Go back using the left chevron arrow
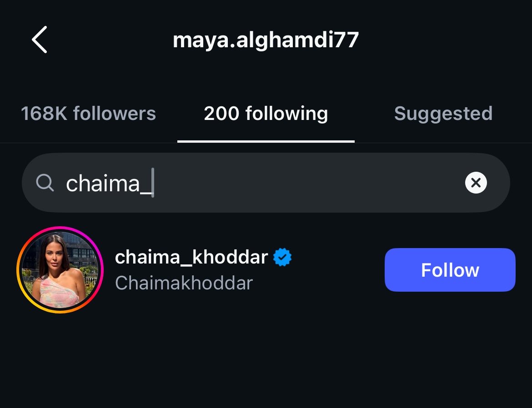532x408 pixels. click(40, 40)
